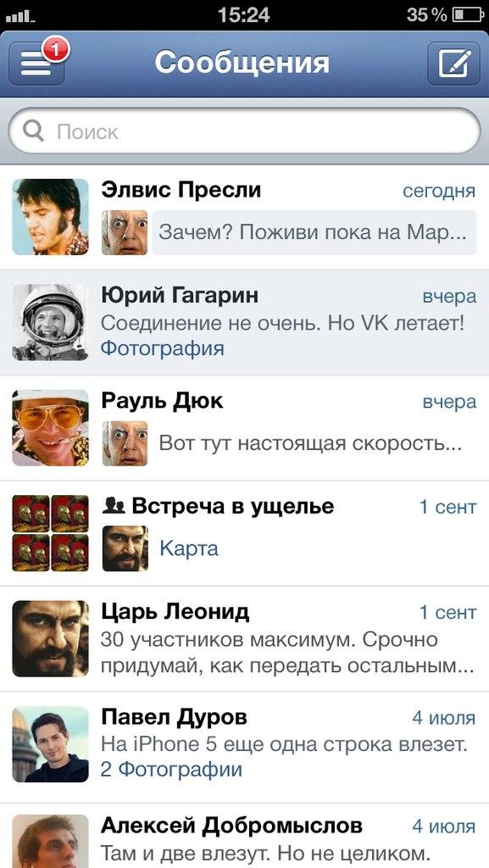Open the Рауль Дюк message preview
Image resolution: width=489 pixels, height=868 pixels.
(x=310, y=442)
